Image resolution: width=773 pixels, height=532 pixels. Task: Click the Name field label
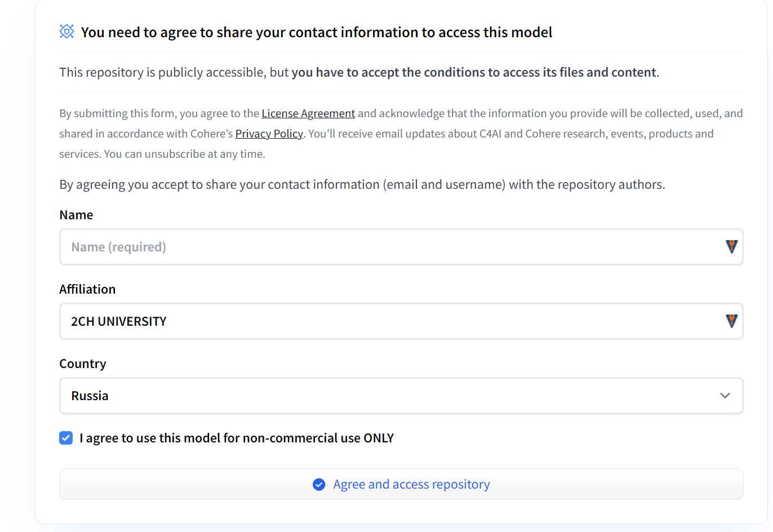(x=76, y=215)
